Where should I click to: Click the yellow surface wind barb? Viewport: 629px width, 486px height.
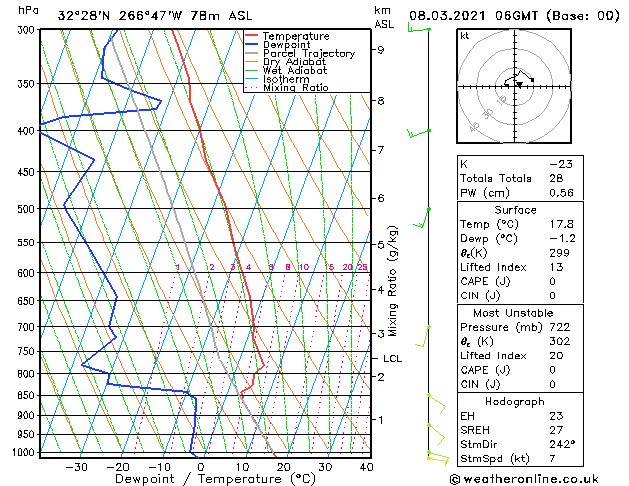click(x=438, y=460)
